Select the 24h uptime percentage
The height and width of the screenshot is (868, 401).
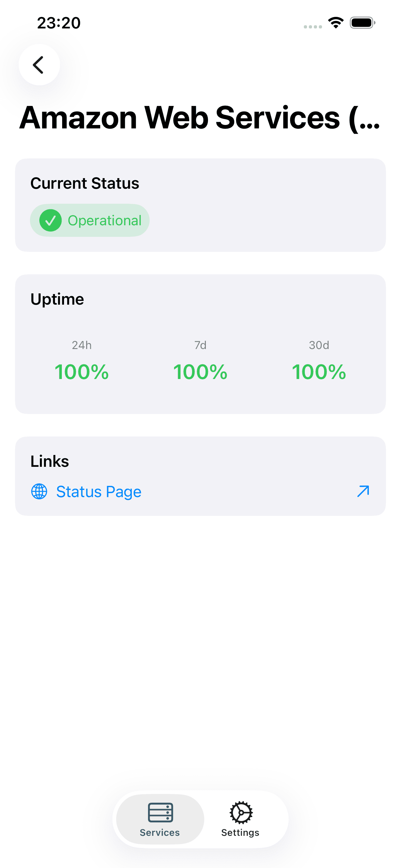coord(82,372)
